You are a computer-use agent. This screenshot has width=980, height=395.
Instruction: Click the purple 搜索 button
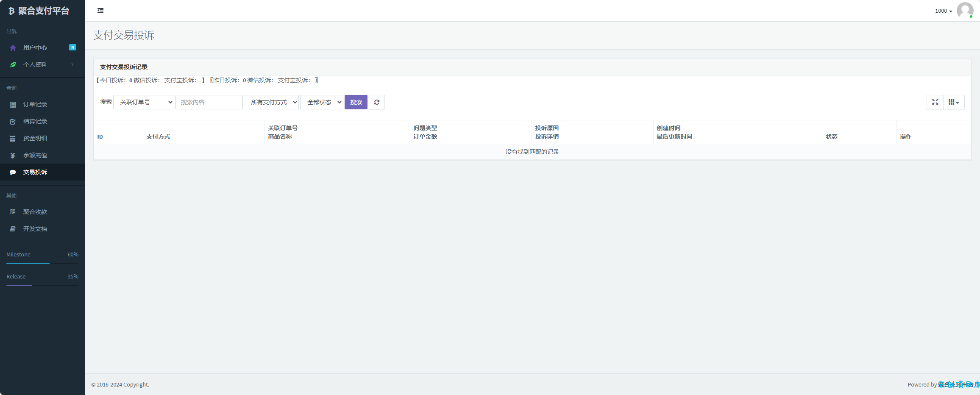coord(356,102)
